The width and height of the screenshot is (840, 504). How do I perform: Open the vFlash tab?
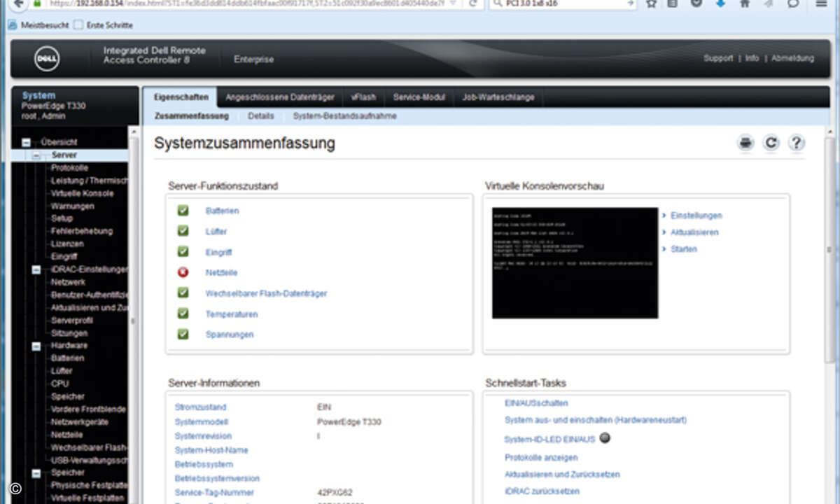(363, 97)
